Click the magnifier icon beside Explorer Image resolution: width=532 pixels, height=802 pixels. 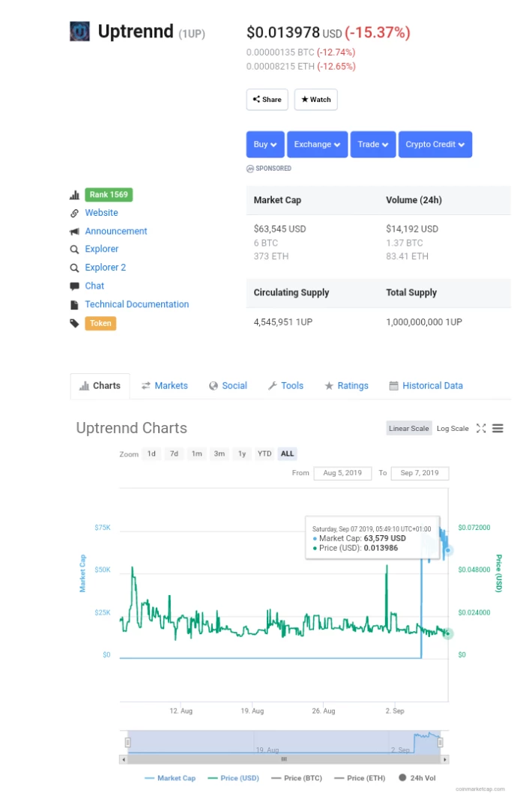click(75, 249)
